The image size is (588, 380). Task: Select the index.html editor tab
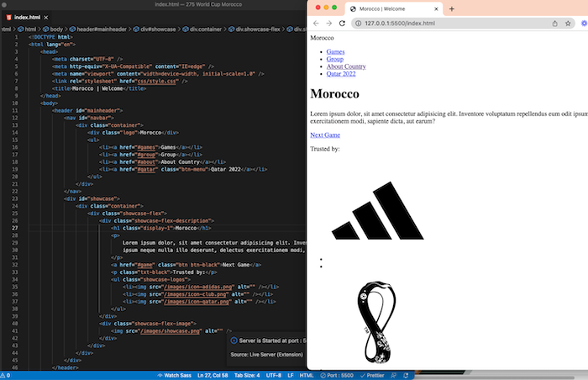[x=27, y=18]
